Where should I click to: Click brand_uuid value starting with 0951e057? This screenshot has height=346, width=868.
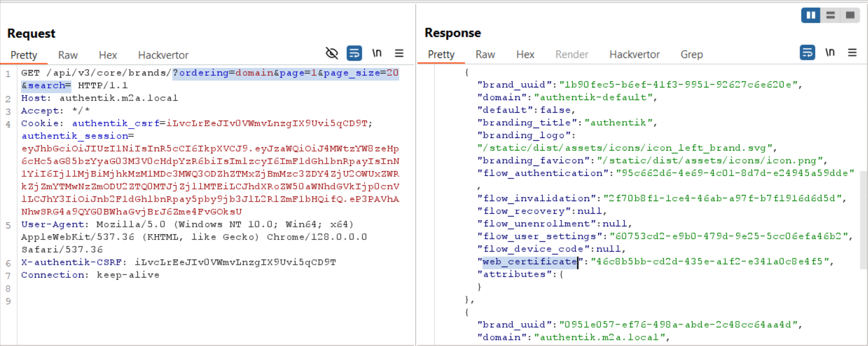(678, 324)
